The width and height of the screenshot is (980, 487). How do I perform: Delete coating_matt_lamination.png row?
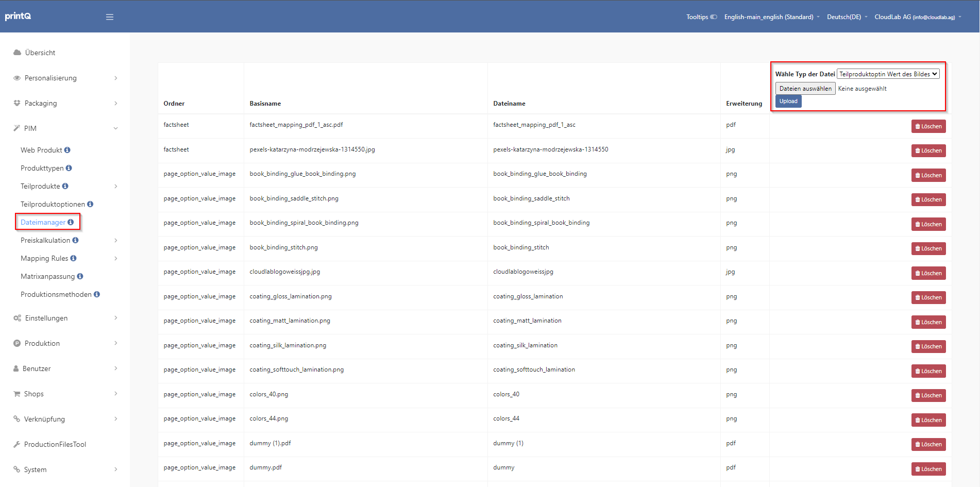[928, 322]
